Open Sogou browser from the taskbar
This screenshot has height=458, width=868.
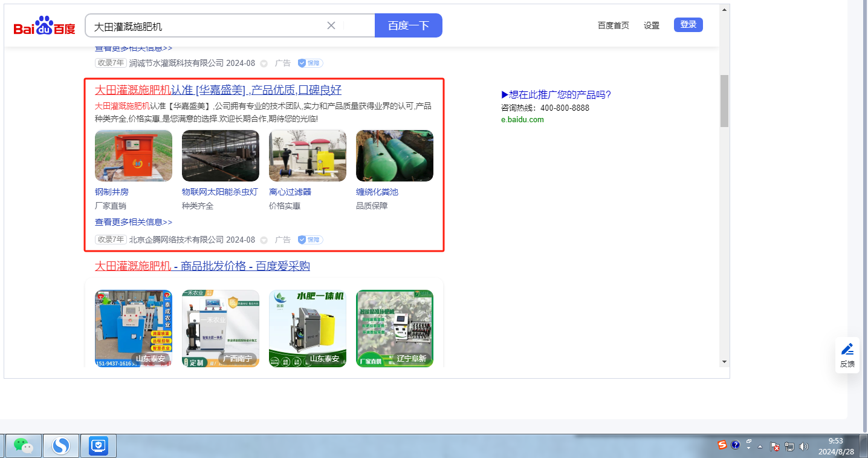(x=60, y=446)
